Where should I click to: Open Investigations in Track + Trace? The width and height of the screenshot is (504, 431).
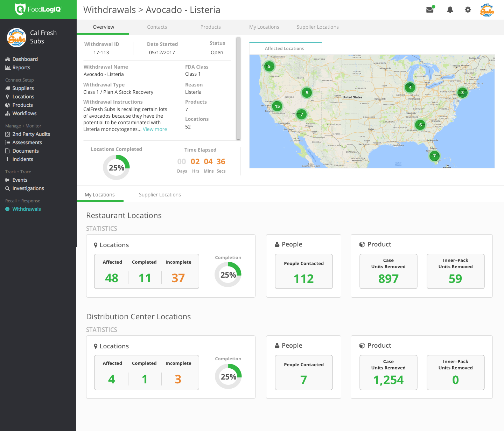(x=28, y=188)
